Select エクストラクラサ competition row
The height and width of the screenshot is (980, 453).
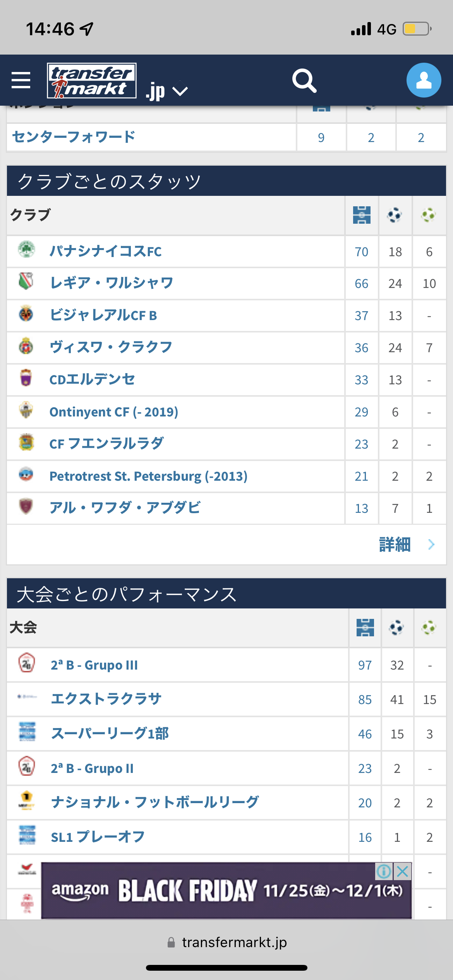[x=106, y=699]
